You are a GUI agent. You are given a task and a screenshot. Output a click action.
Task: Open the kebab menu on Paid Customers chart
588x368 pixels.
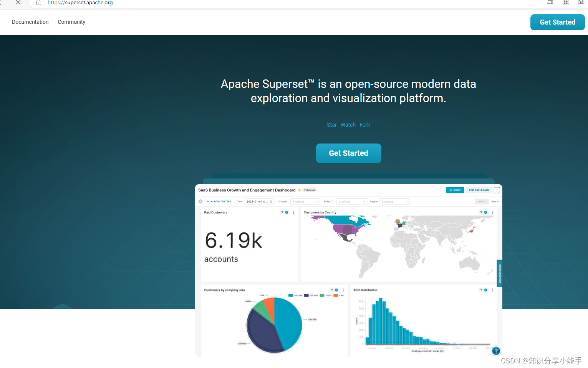(293, 212)
